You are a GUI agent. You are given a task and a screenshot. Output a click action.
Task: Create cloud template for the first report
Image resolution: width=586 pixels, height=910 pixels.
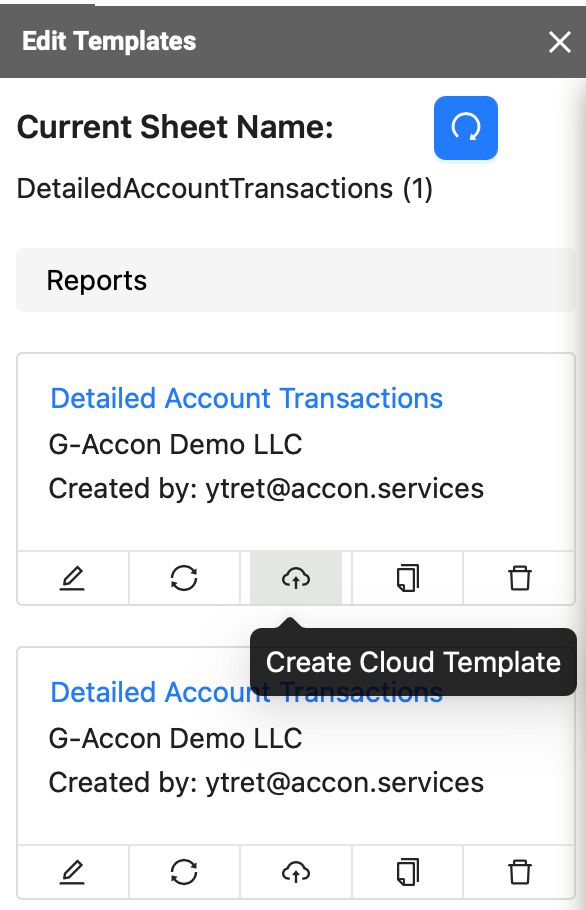[x=296, y=578]
